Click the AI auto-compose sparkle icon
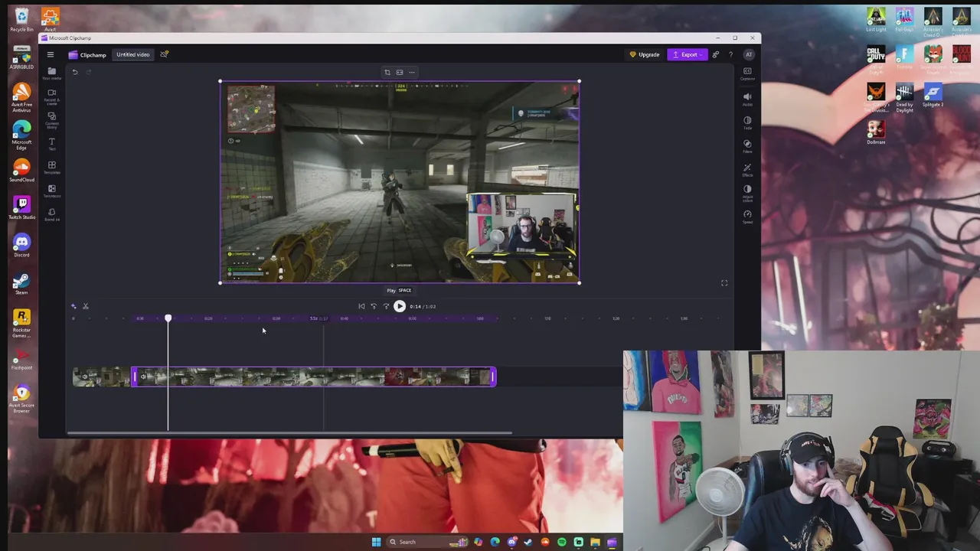The image size is (980, 551). (x=73, y=306)
